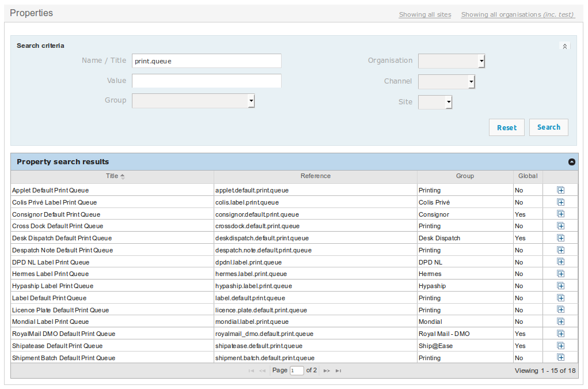Screen dimensions: 588x389
Task: Open the Showing all organisations link
Action: [518, 14]
